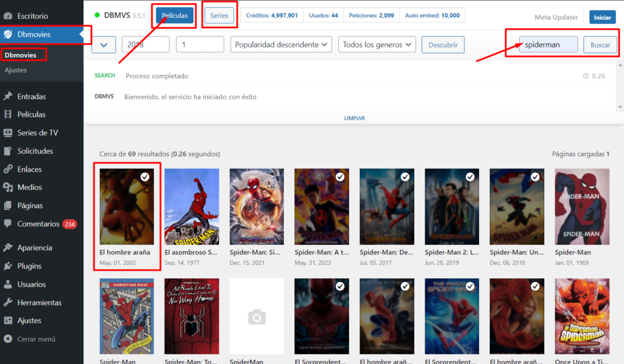Click the green DBMVS status dot
Image resolution: width=624 pixels, height=364 pixels.
click(x=97, y=15)
